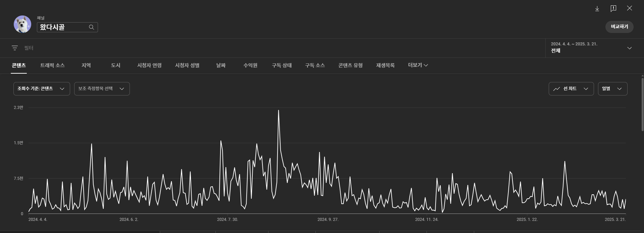Open the 조회수 기준: 콘텐츠 metric dropdown
644x233 pixels.
click(42, 89)
